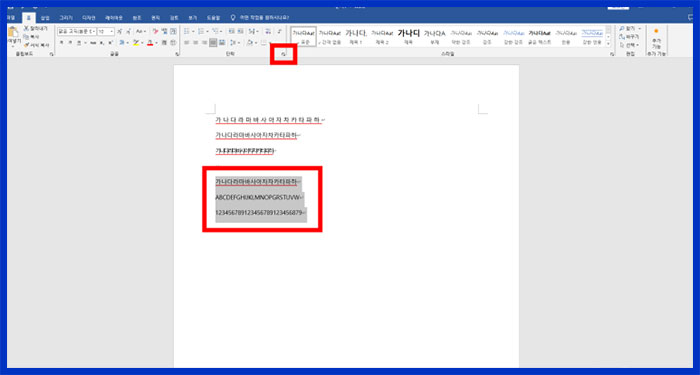Apply yellow text highlight color
This screenshot has height=375, width=700.
tap(136, 42)
